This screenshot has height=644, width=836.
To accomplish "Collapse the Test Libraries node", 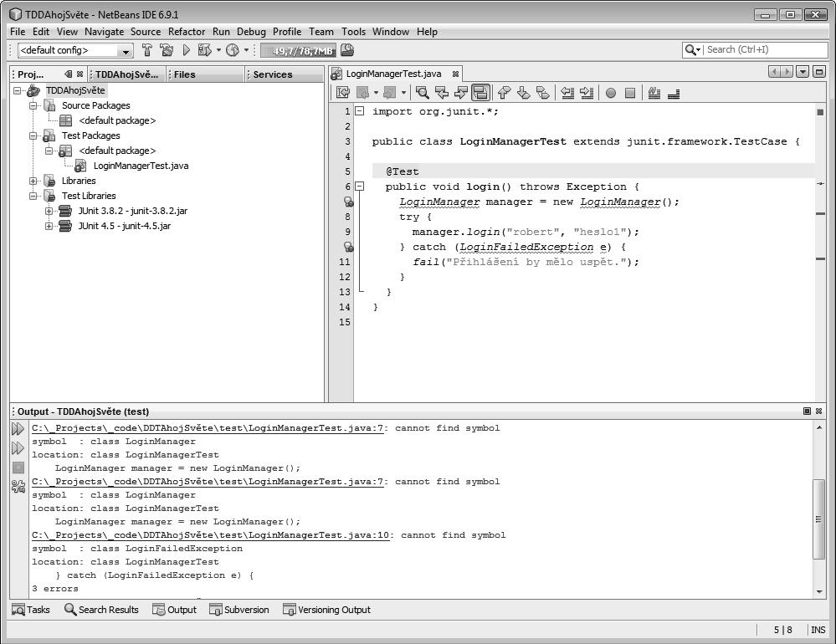I will (x=33, y=196).
